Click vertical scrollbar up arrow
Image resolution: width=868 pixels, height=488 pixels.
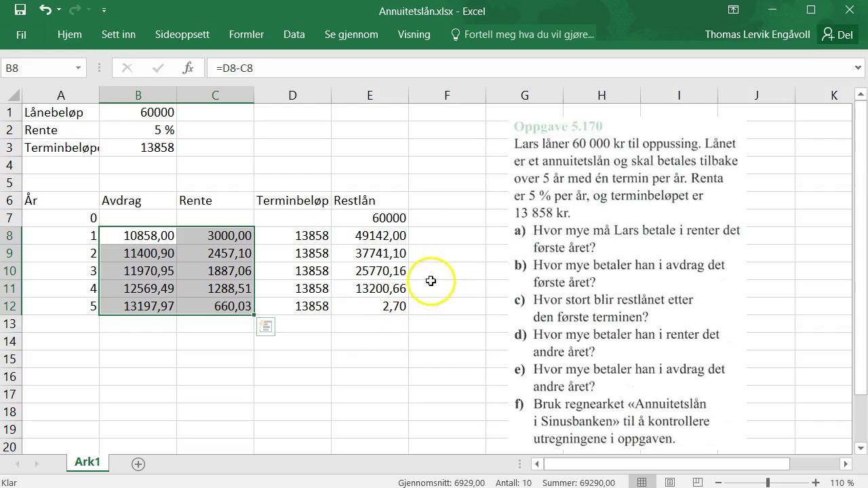click(861, 96)
